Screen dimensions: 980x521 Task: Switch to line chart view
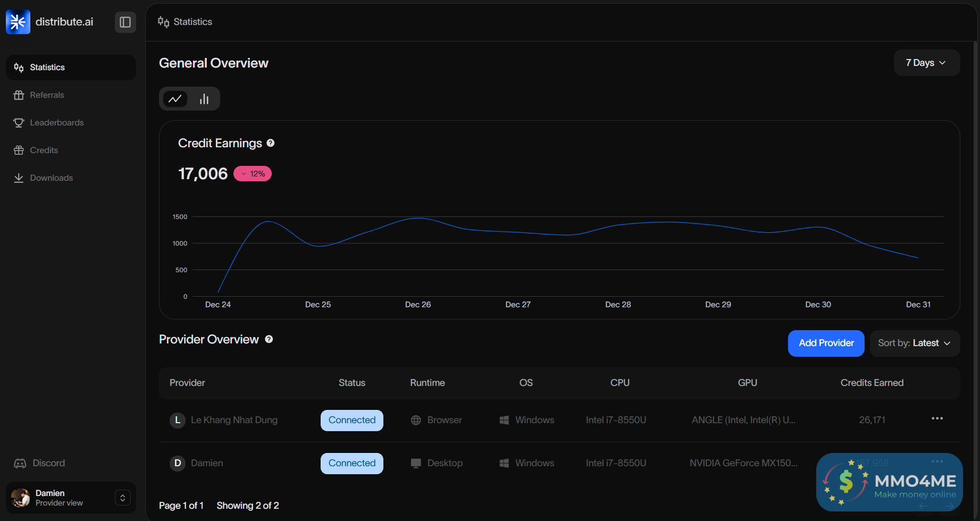coord(175,99)
